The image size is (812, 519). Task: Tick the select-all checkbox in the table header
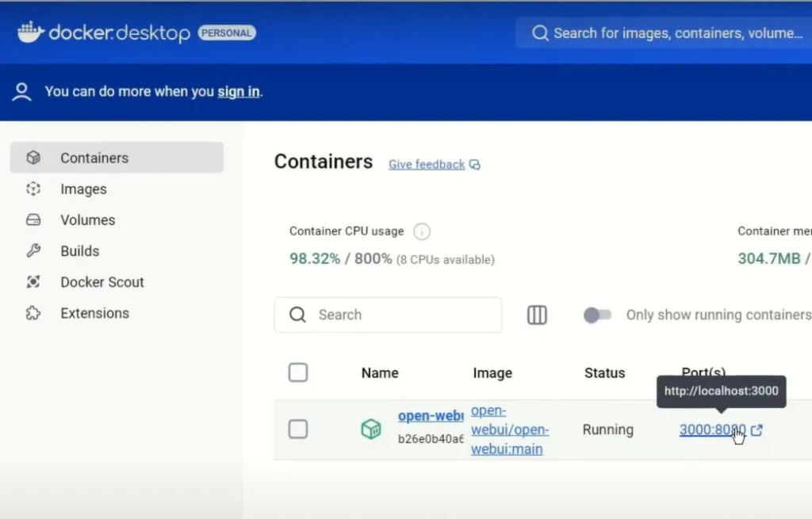(298, 372)
